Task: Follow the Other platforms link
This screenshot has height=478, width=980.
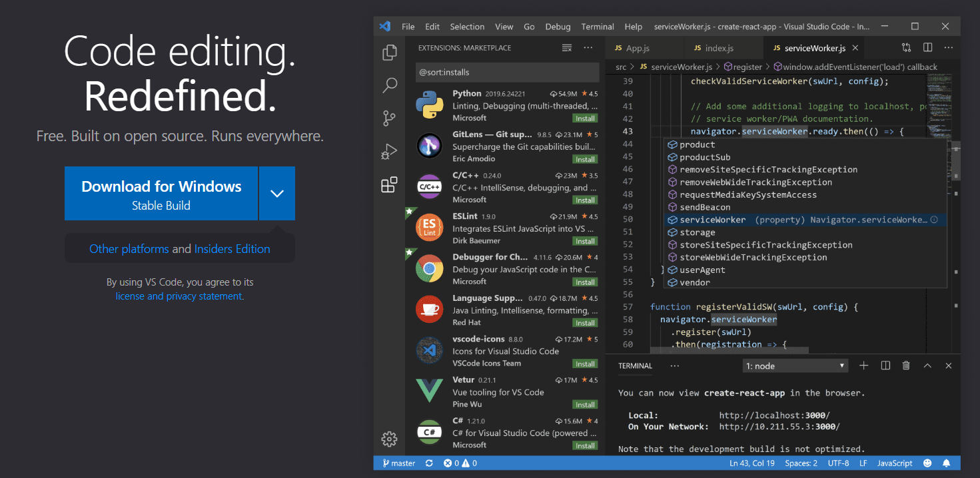Action: (x=129, y=249)
